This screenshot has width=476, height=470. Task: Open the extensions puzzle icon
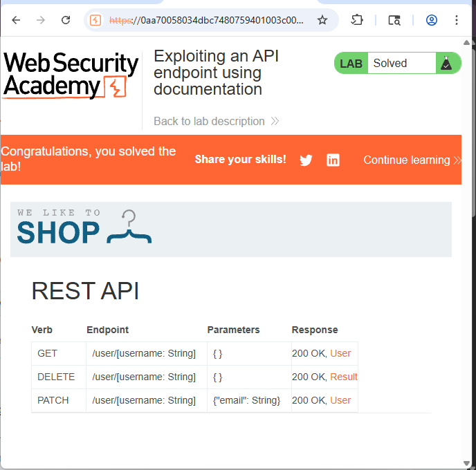357,20
